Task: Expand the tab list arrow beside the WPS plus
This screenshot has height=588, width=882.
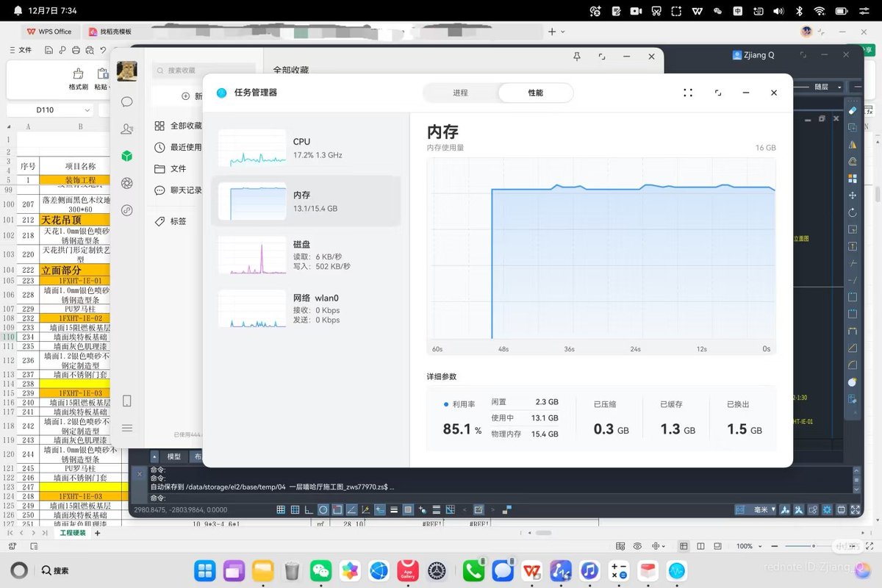Action: [x=563, y=32]
